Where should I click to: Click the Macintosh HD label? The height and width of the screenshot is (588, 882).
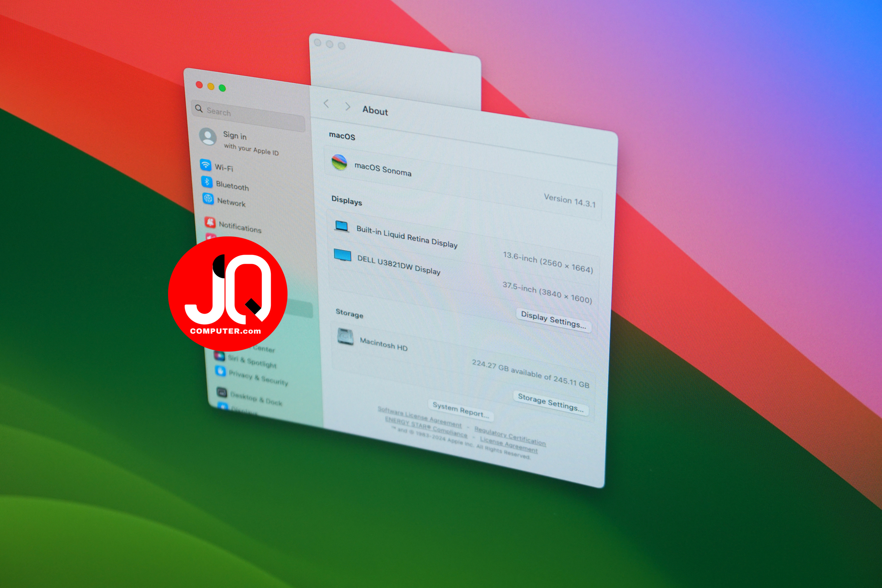point(384,344)
